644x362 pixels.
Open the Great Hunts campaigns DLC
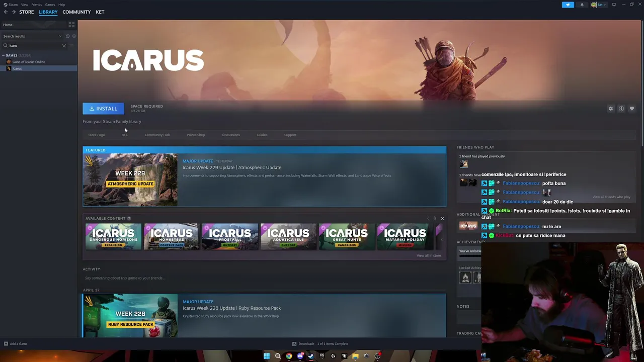(x=347, y=237)
